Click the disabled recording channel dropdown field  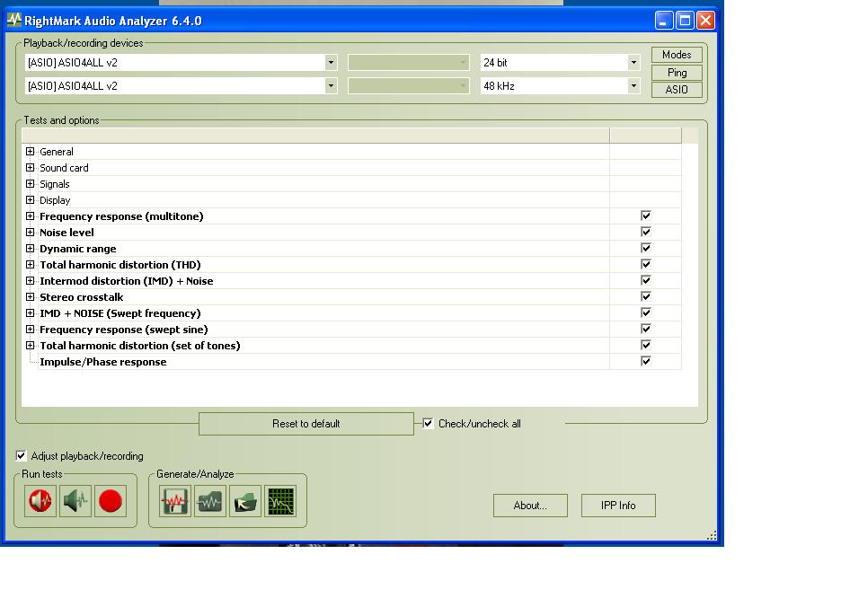click(408, 85)
